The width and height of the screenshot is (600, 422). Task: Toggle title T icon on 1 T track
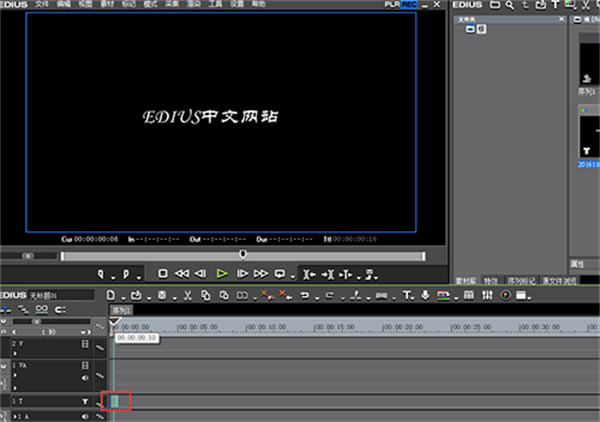point(85,401)
